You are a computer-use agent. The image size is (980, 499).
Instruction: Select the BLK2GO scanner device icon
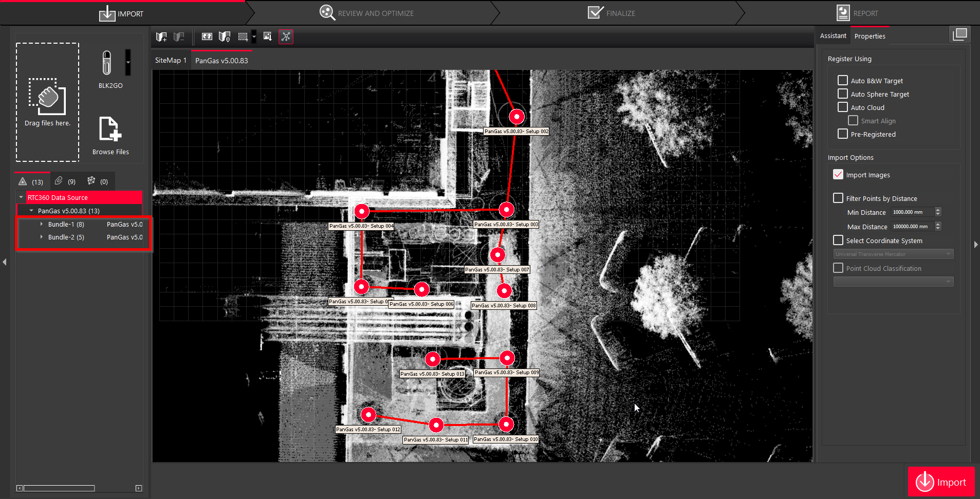[107, 64]
